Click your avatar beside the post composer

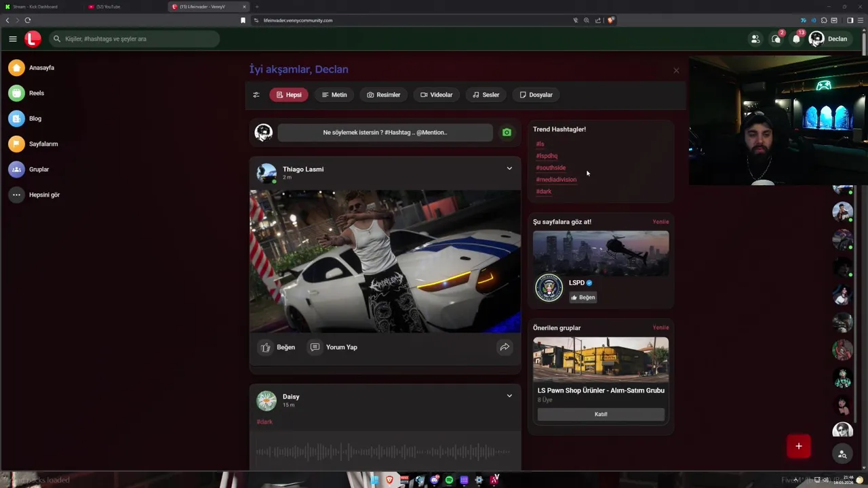click(x=263, y=132)
